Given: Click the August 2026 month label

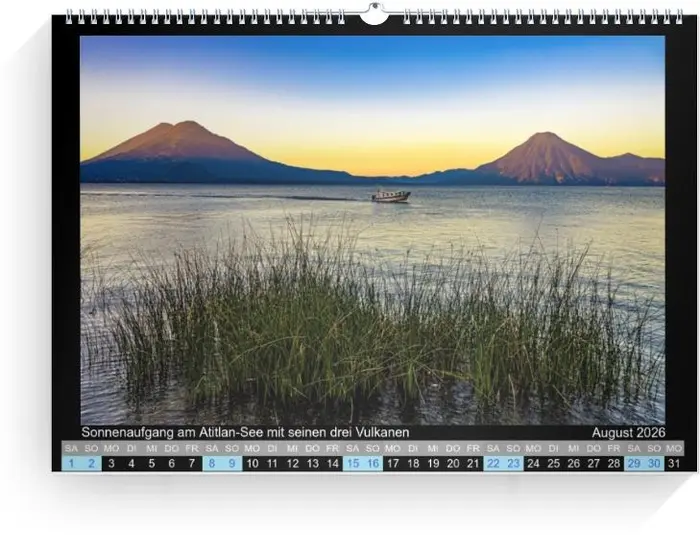Looking at the screenshot, I should (x=627, y=433).
